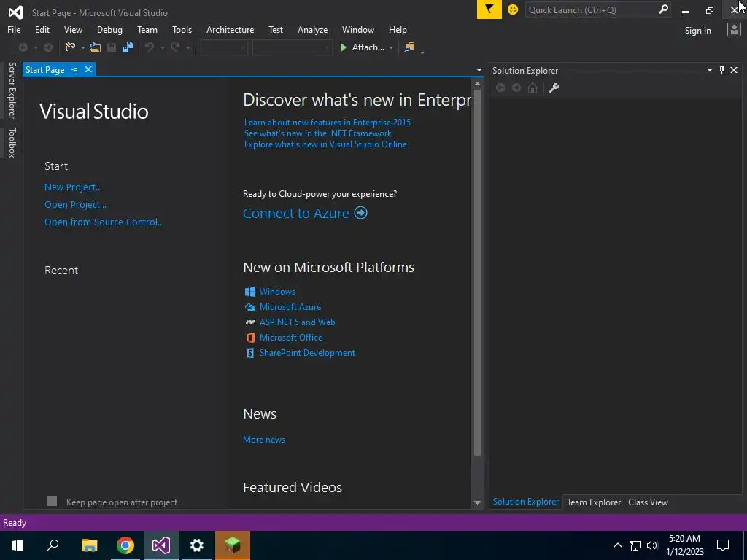This screenshot has height=560, width=747.
Task: Click the Save toolbar icon
Action: 112,47
